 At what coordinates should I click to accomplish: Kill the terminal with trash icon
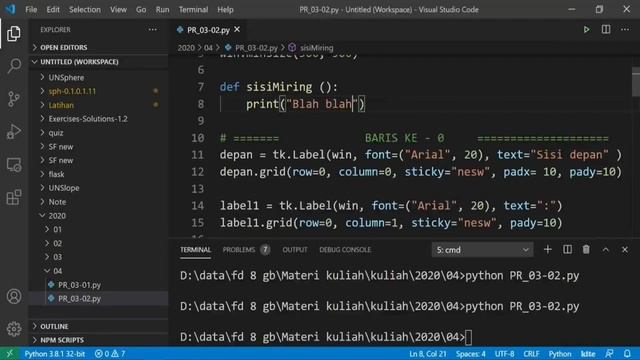[x=586, y=249]
